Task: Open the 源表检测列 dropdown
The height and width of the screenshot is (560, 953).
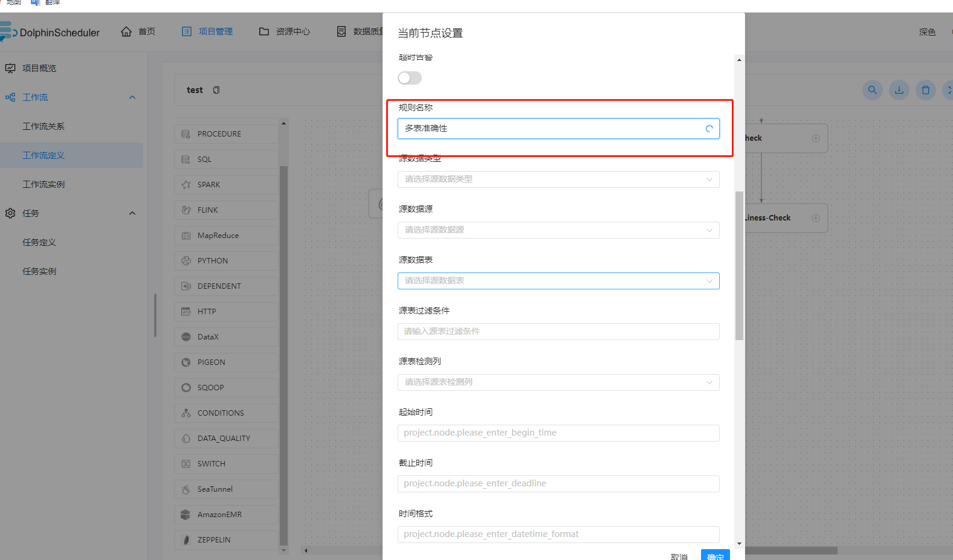Action: point(558,382)
